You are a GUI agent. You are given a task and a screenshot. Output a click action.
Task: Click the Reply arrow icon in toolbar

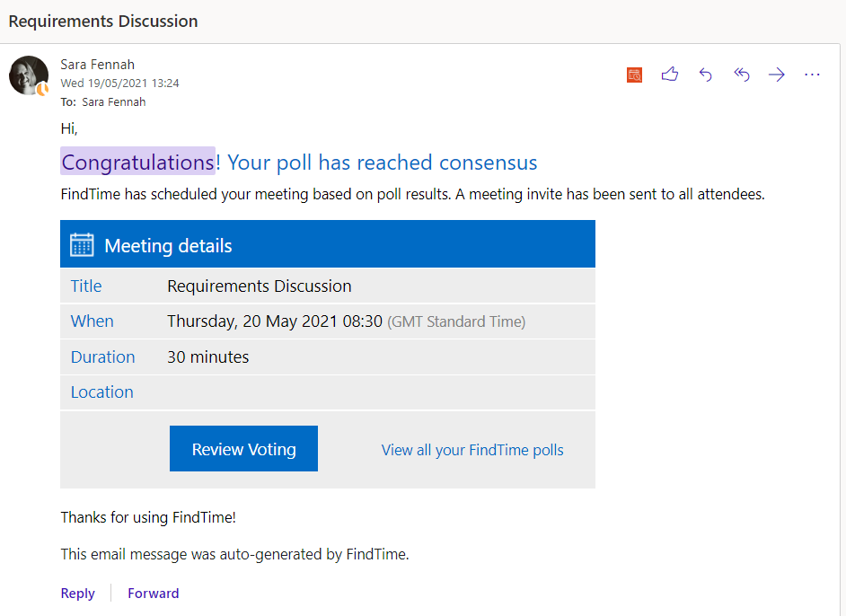[x=705, y=75]
